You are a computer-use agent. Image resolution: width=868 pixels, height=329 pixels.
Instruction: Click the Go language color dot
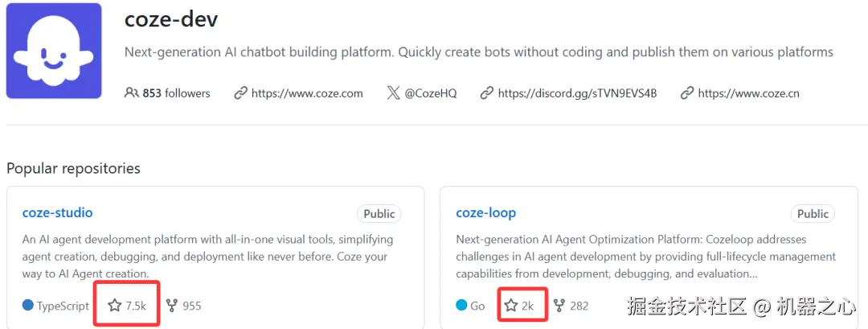click(x=461, y=306)
